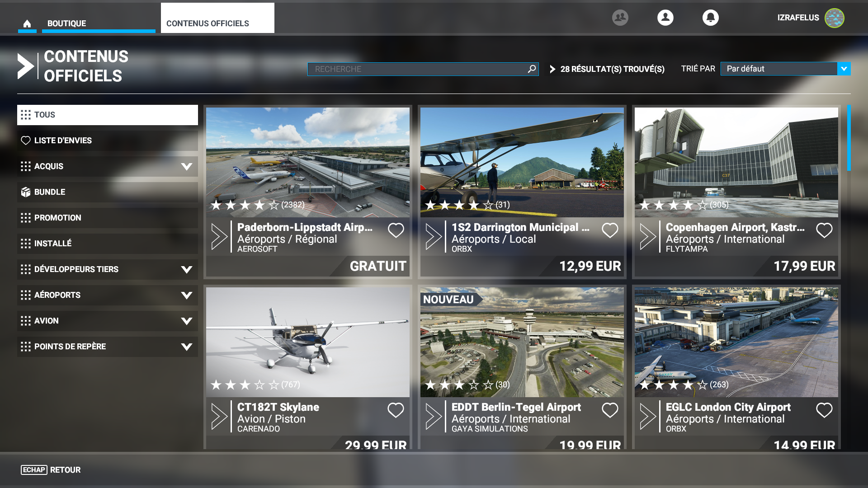The height and width of the screenshot is (488, 868).
Task: Click the arrow icon on Copenhagen Airport card
Action: click(x=648, y=236)
